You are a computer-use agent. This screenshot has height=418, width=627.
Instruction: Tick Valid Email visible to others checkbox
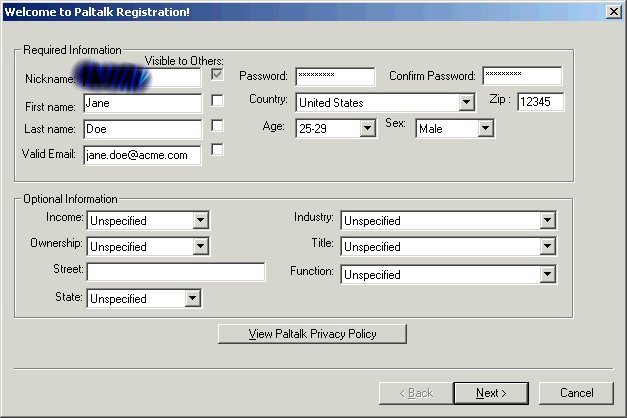click(217, 150)
